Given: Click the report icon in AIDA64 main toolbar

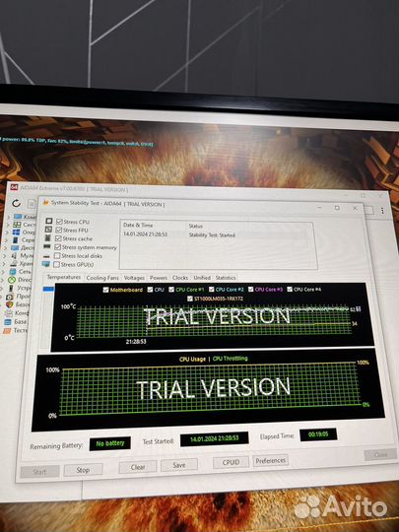Looking at the screenshot, I should (32, 204).
